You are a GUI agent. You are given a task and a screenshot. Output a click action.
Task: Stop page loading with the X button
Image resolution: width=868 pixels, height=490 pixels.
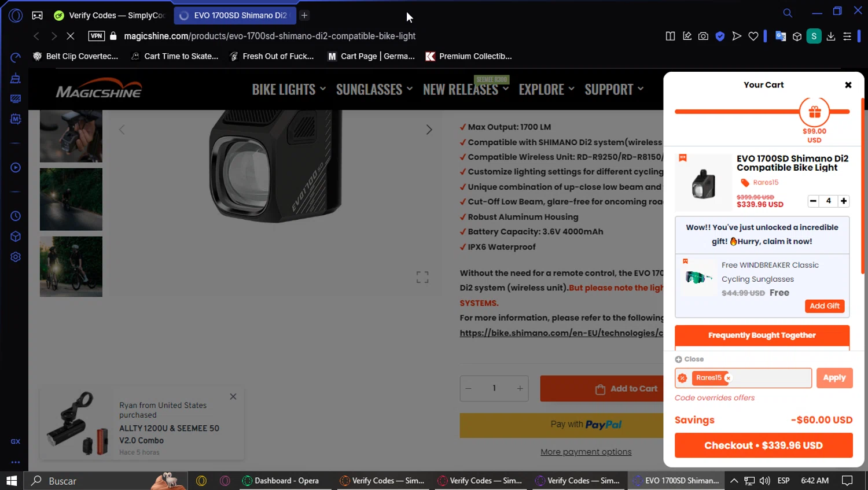(x=70, y=36)
